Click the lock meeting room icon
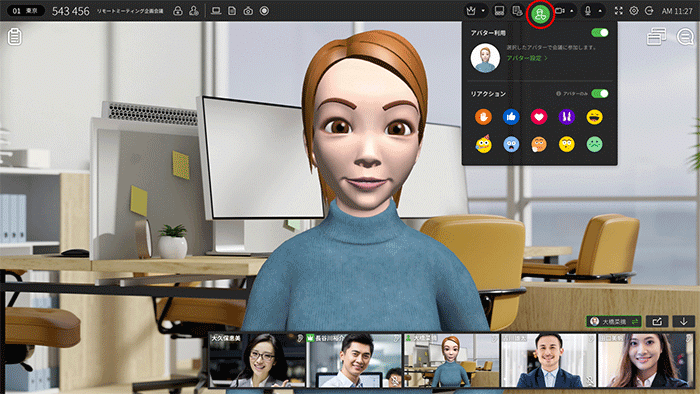This screenshot has height=394, width=700. [178, 11]
